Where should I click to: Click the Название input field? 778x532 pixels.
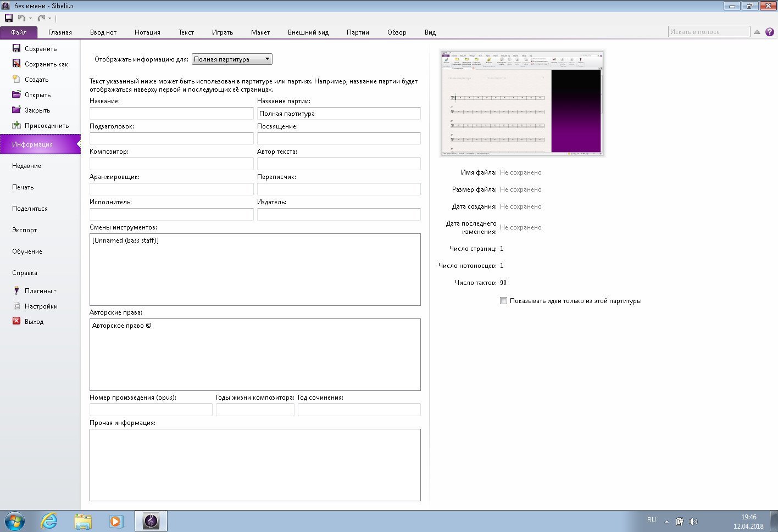(x=171, y=113)
